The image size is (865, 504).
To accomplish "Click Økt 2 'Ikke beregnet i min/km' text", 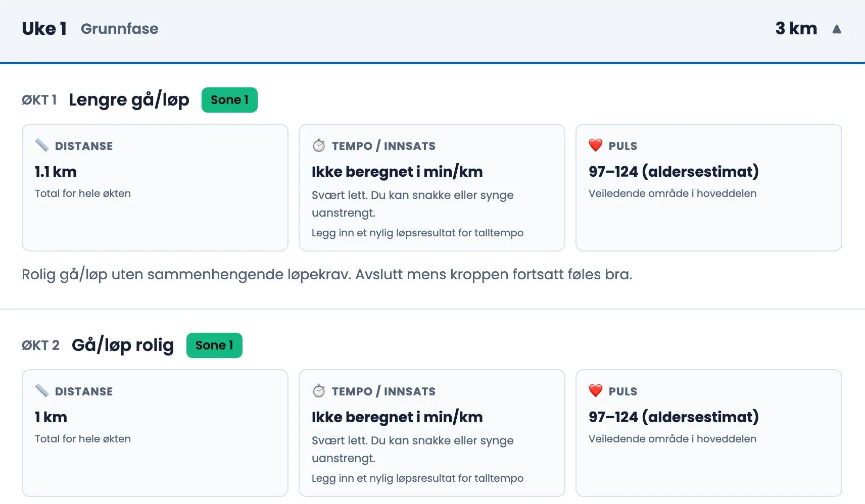I will pyautogui.click(x=397, y=417).
